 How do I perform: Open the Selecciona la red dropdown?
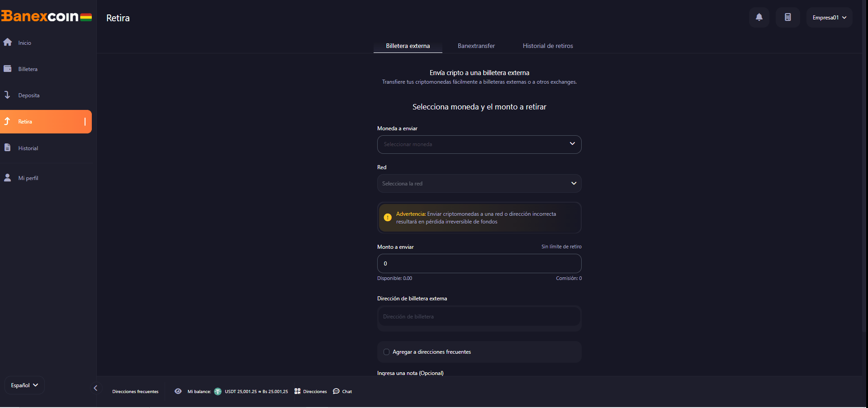tap(479, 184)
